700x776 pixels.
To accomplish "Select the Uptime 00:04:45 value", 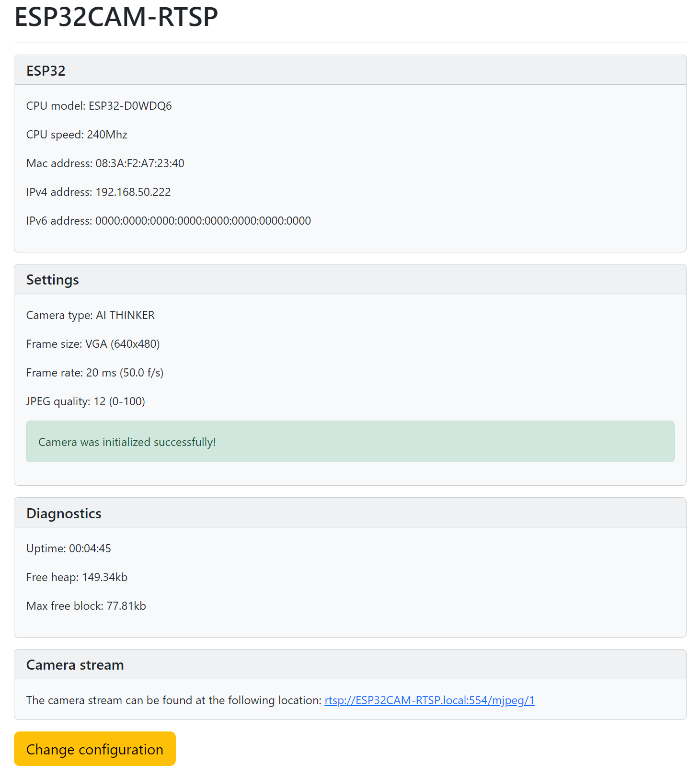I will (69, 548).
